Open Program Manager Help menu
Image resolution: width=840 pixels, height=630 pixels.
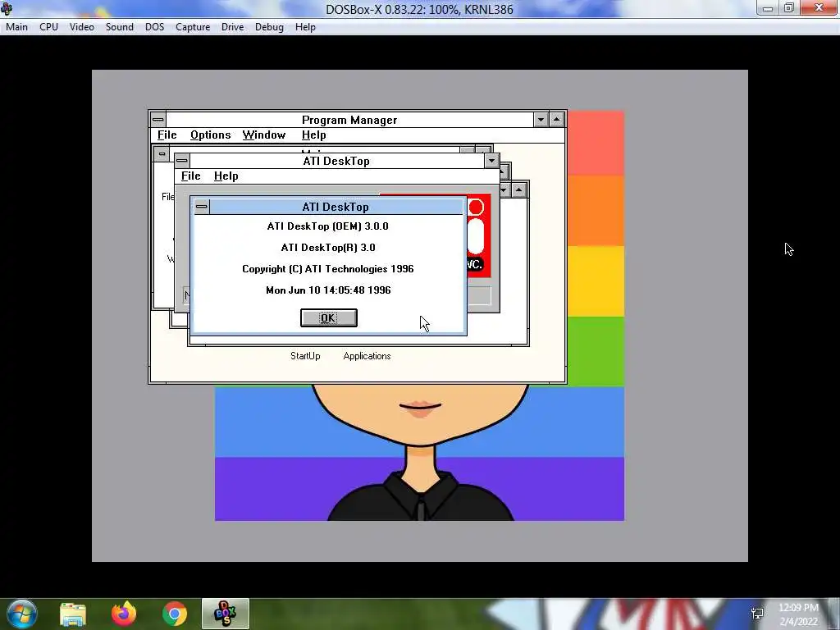tap(314, 135)
